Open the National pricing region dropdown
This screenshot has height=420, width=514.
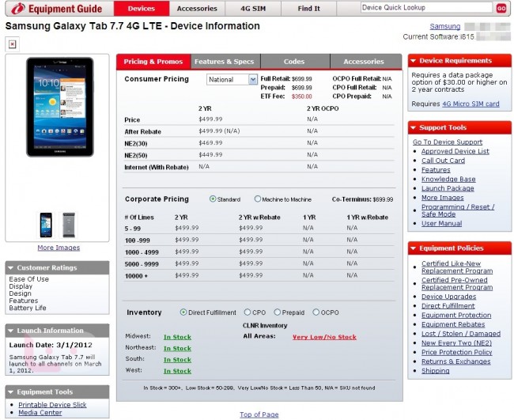(232, 79)
